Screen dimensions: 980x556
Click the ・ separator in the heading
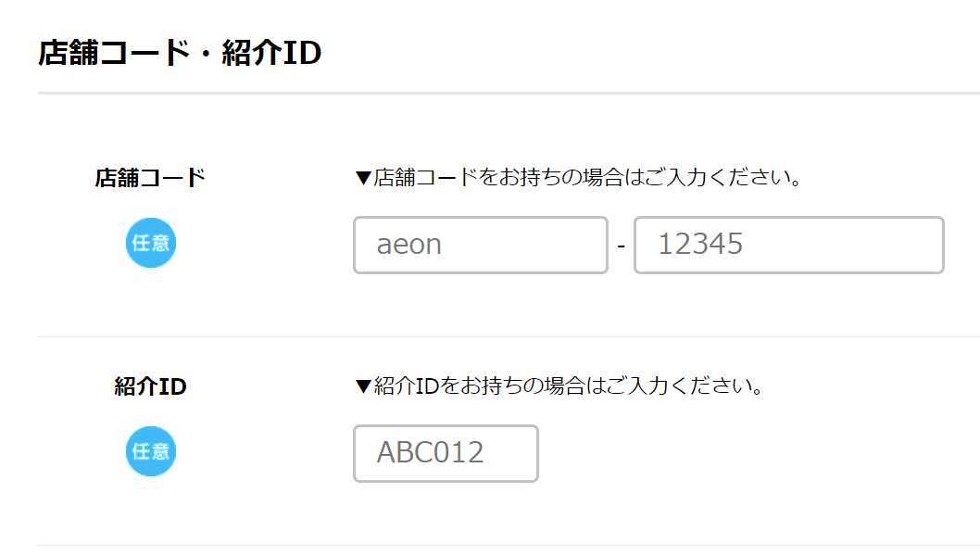204,54
